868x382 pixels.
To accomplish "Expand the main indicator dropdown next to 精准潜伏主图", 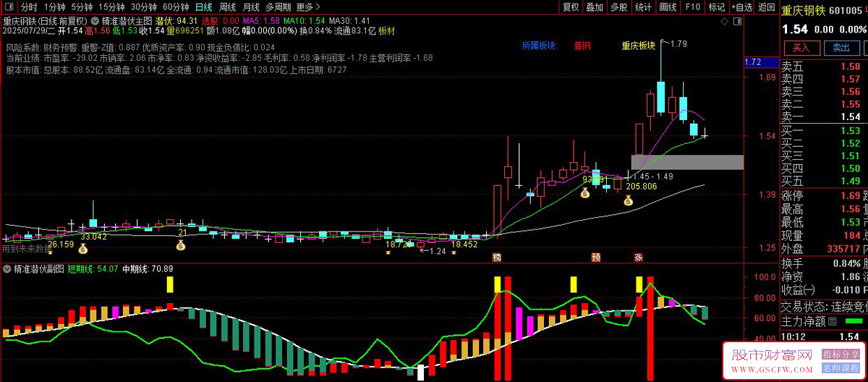I will [x=95, y=21].
